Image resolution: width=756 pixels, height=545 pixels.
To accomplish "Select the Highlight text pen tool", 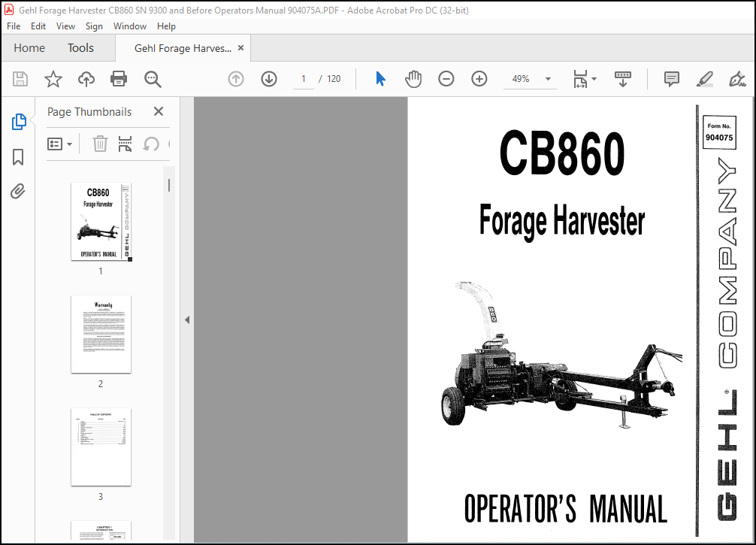I will [x=704, y=79].
